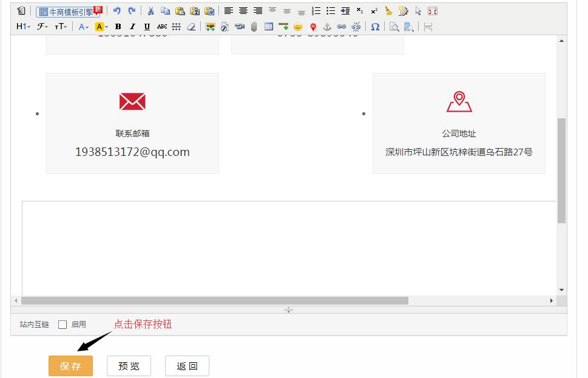The image size is (588, 378).
Task: Undo the last edit
Action: [x=117, y=11]
